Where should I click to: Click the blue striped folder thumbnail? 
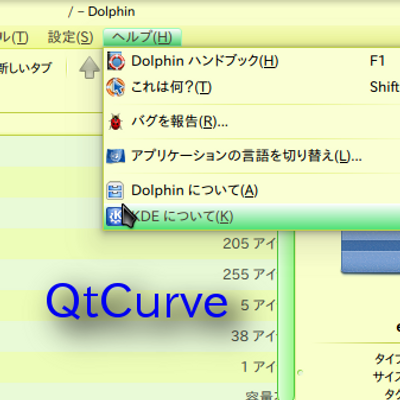pos(370,252)
